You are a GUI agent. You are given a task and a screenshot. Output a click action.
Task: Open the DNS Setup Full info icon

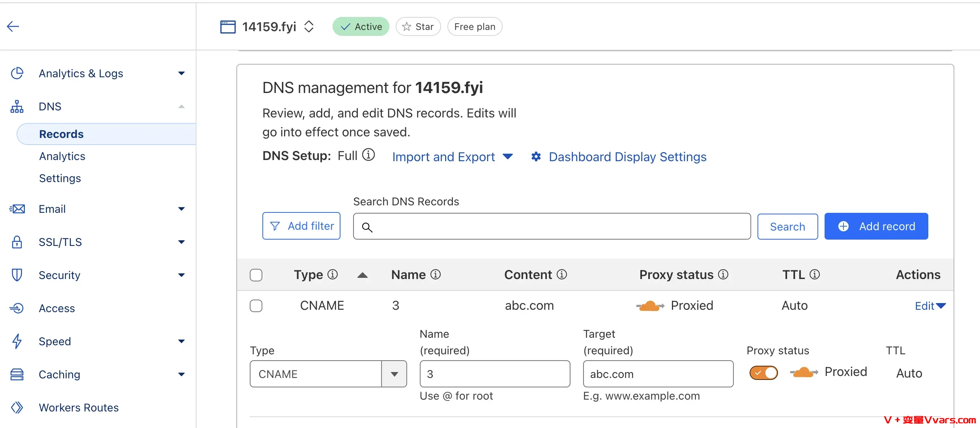click(368, 155)
